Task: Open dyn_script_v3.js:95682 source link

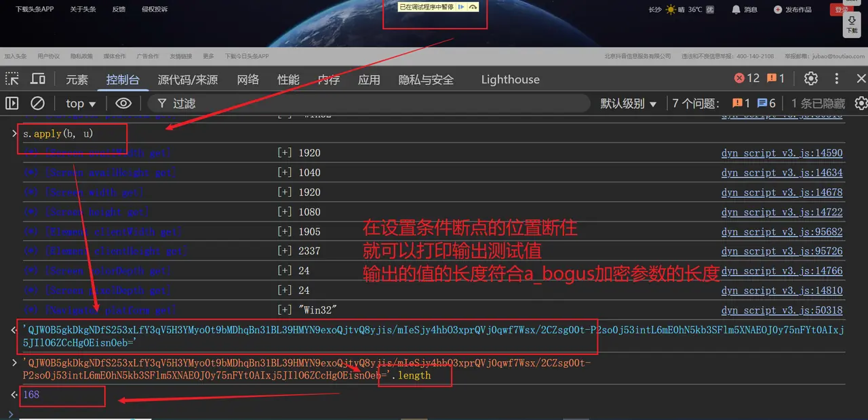Action: click(x=781, y=232)
